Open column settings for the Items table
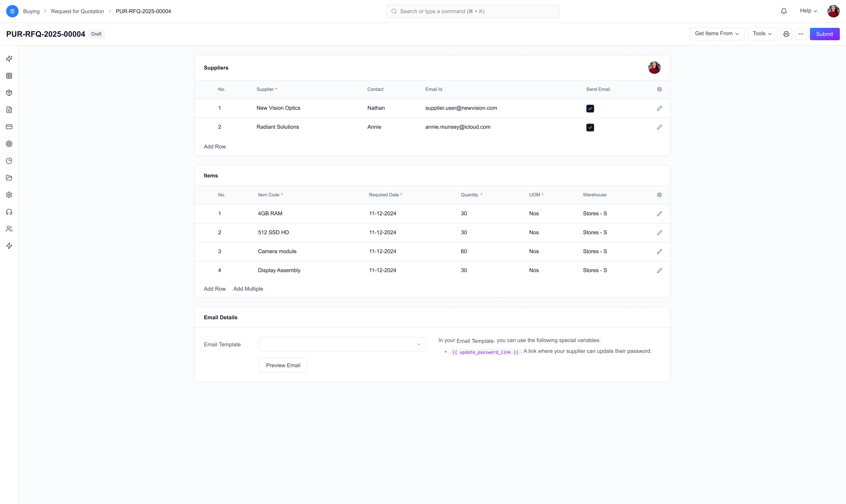This screenshot has height=504, width=846. (x=659, y=195)
